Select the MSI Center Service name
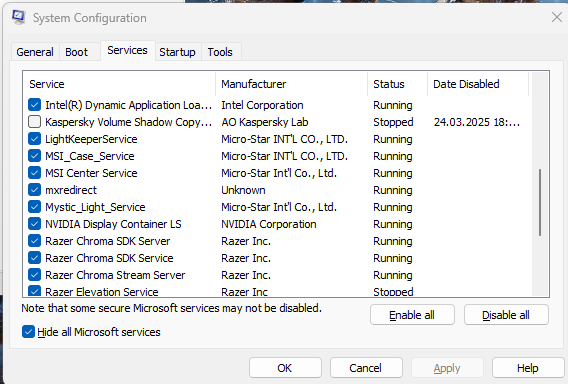 pyautogui.click(x=91, y=173)
